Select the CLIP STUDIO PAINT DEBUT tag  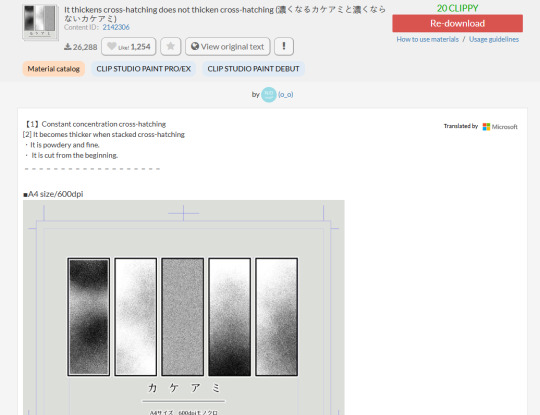point(253,69)
